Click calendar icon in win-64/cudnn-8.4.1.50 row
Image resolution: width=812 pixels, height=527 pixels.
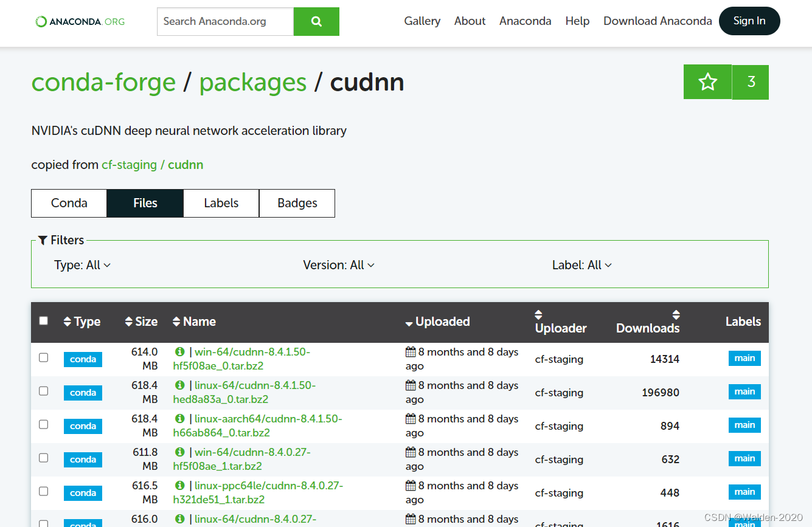411,352
